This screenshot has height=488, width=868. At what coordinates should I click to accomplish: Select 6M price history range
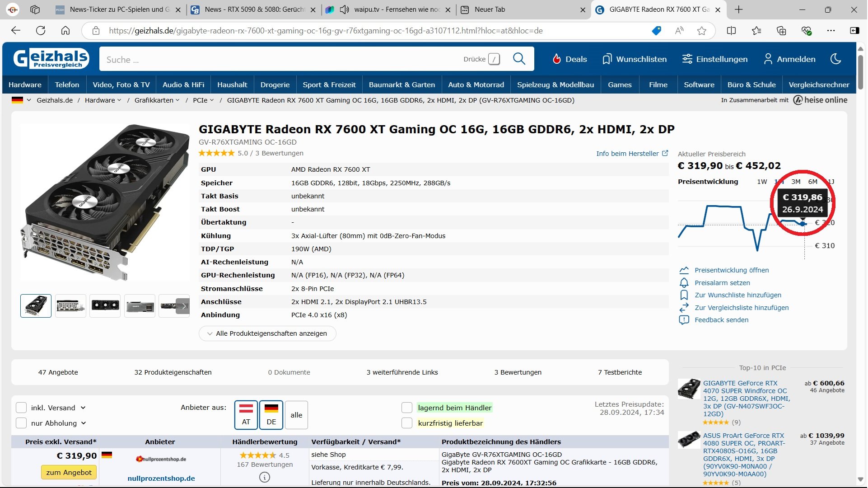[812, 182]
